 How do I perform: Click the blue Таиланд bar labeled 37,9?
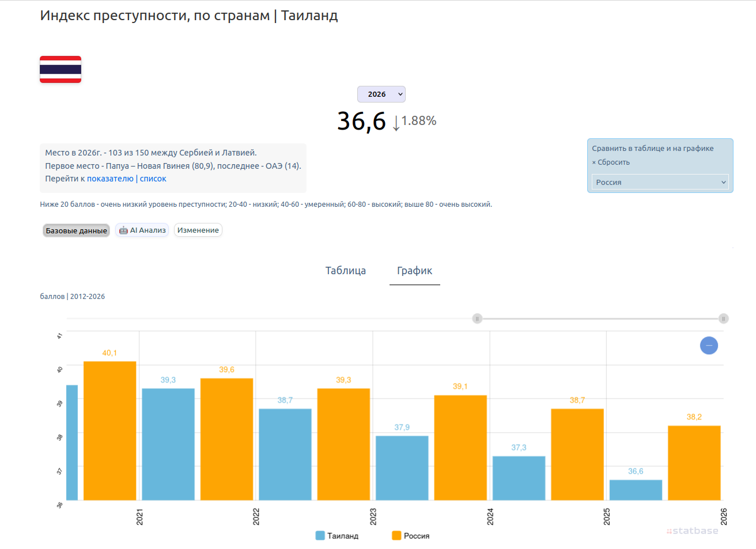click(x=402, y=468)
